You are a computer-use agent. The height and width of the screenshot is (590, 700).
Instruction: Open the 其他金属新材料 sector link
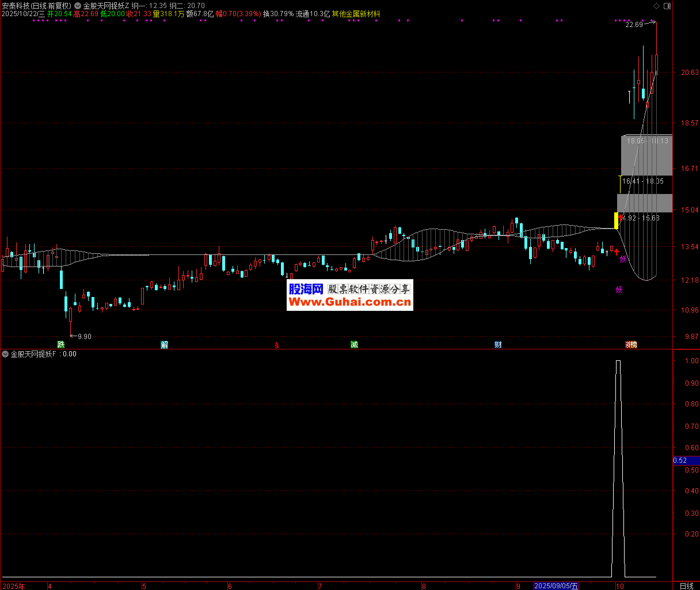(x=356, y=13)
